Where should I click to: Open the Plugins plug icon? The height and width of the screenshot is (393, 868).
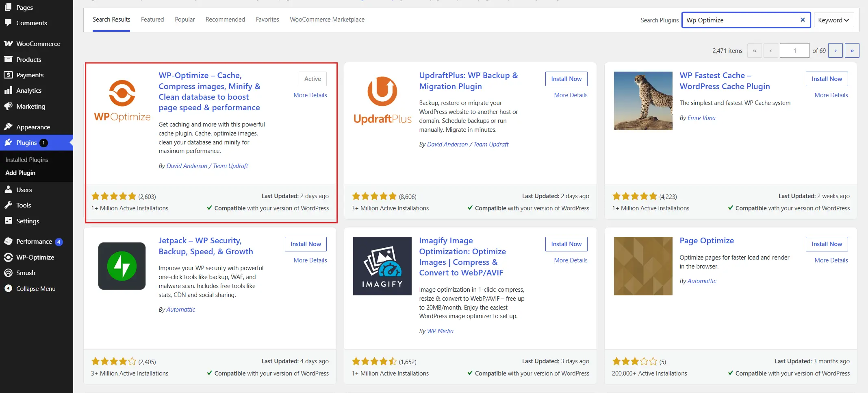pyautogui.click(x=8, y=142)
